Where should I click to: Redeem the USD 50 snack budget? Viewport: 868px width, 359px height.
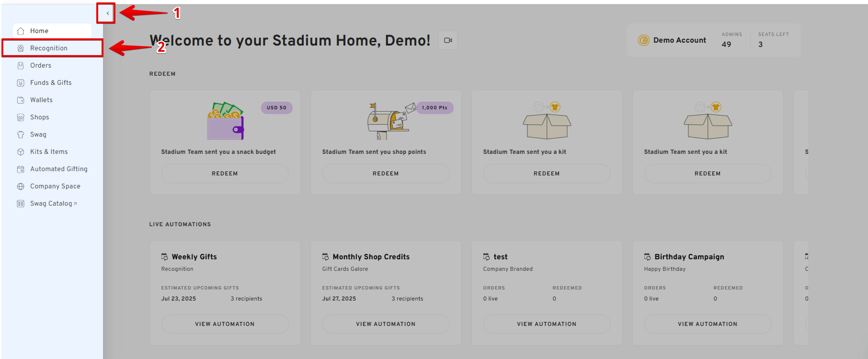click(x=225, y=174)
